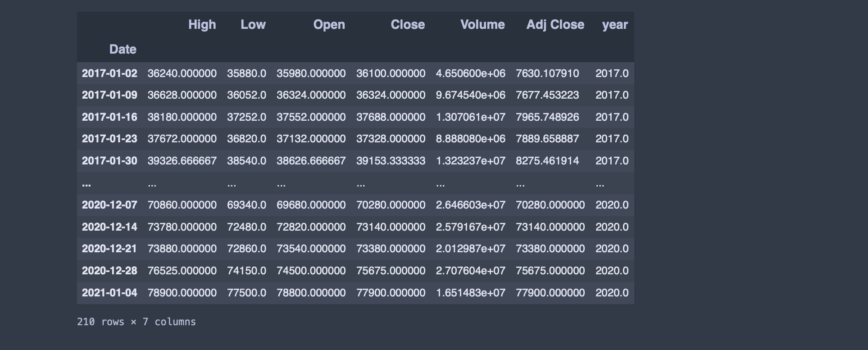This screenshot has height=350, width=868.
Task: Click the Volume column header
Action: point(482,25)
